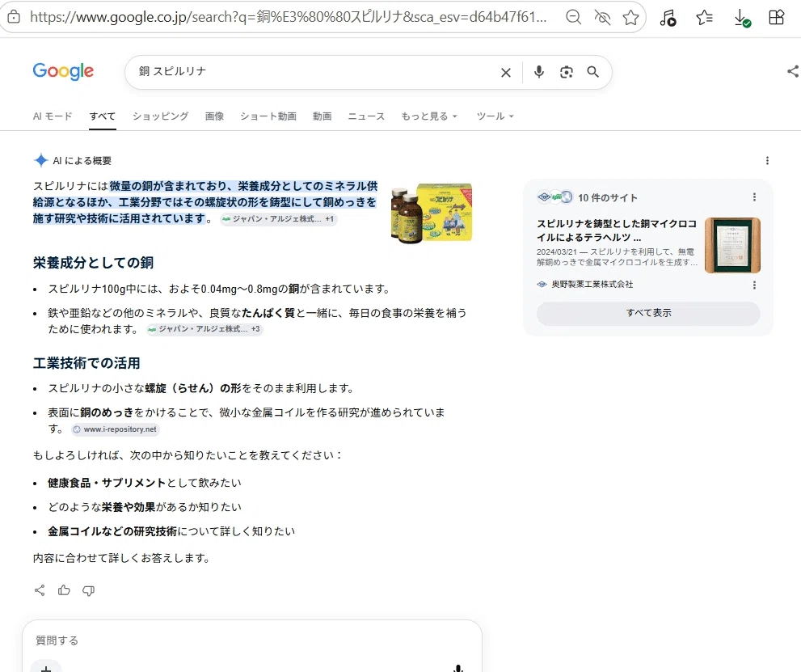Click text どのような栄養や効果があるか知りたい

click(x=145, y=507)
